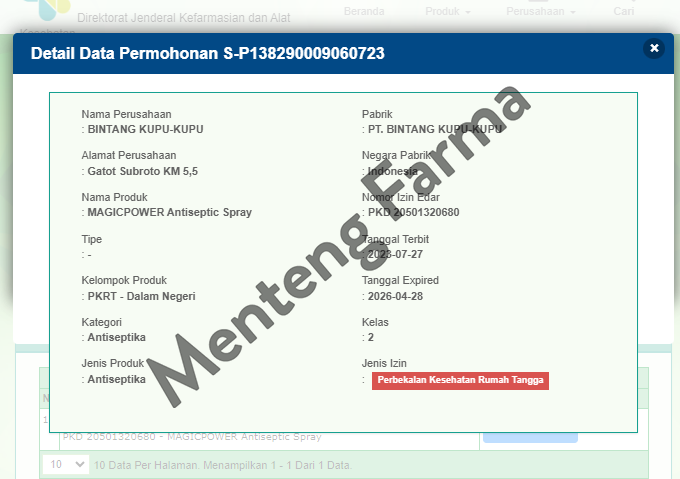Image resolution: width=680 pixels, height=479 pixels.
Task: Select the company name BINTANG KUPU-KUPU
Action: coord(145,130)
